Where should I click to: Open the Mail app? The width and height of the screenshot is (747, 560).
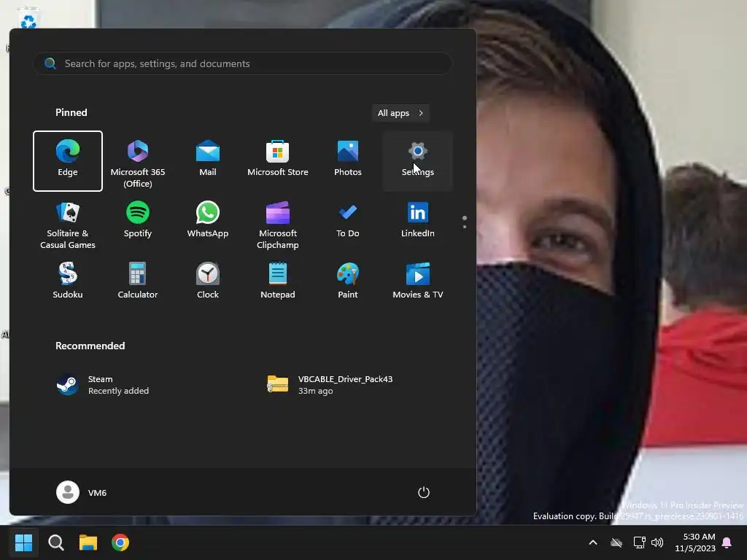pyautogui.click(x=208, y=161)
